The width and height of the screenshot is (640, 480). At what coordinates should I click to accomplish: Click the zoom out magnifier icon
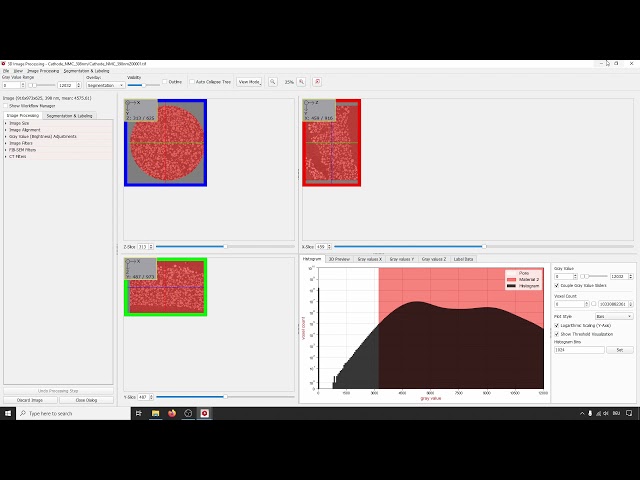(273, 82)
